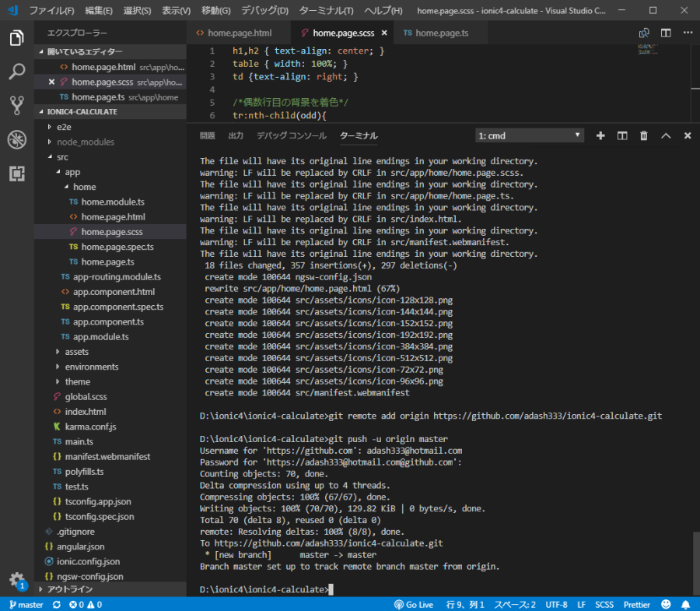Open the Manage gear settings icon

pyautogui.click(x=16, y=580)
